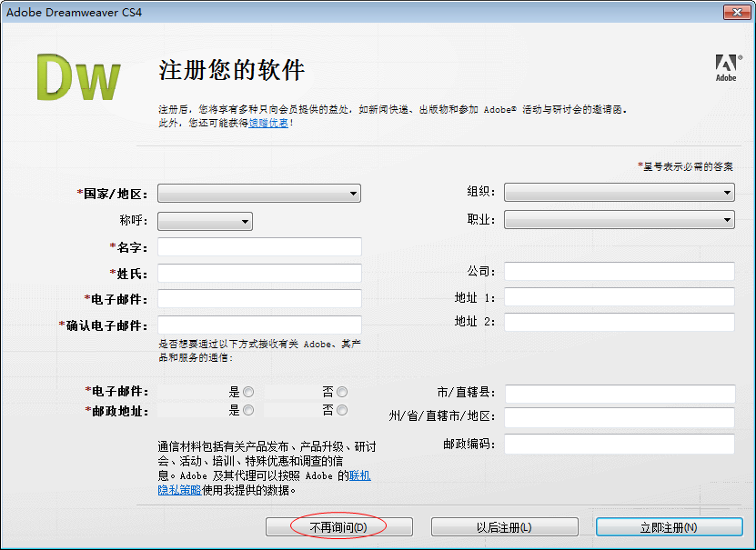Click the Adobe logo icon
Viewport: 756px width, 550px height.
click(x=727, y=68)
